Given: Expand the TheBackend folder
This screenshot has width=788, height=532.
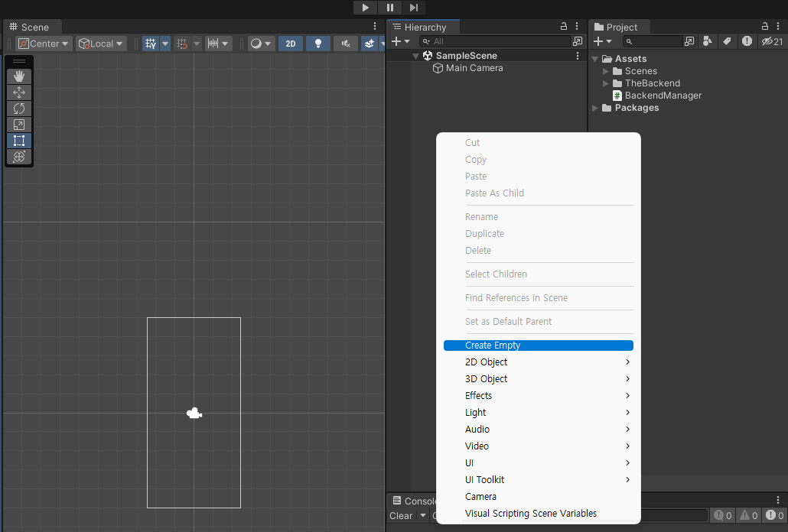Looking at the screenshot, I should (x=606, y=83).
